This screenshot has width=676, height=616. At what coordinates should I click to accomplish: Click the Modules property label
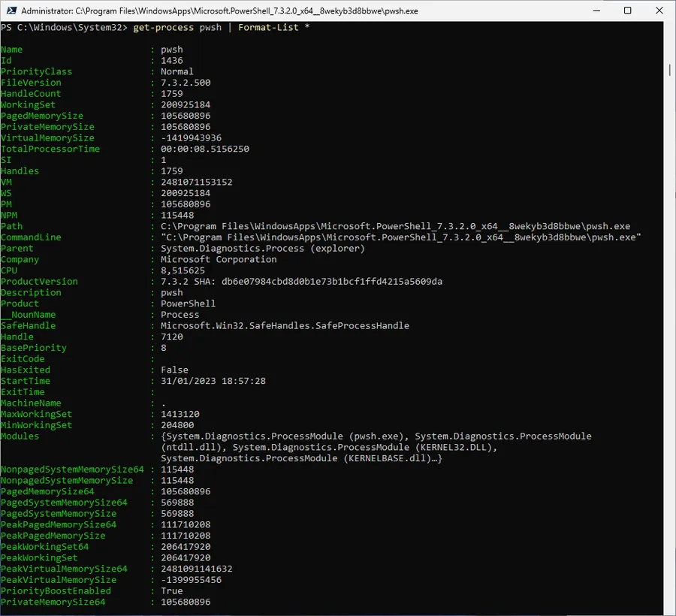(x=20, y=436)
